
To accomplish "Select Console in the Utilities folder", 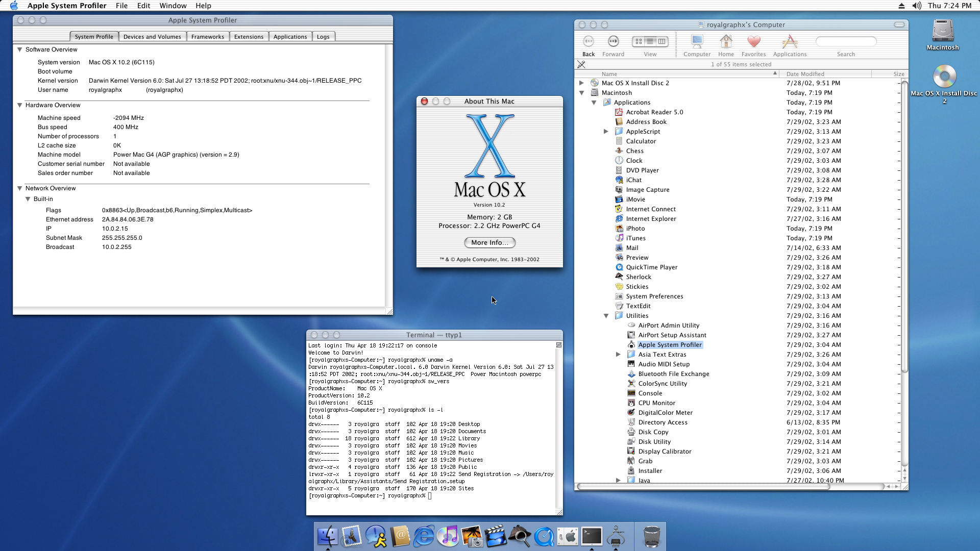I will (x=650, y=393).
